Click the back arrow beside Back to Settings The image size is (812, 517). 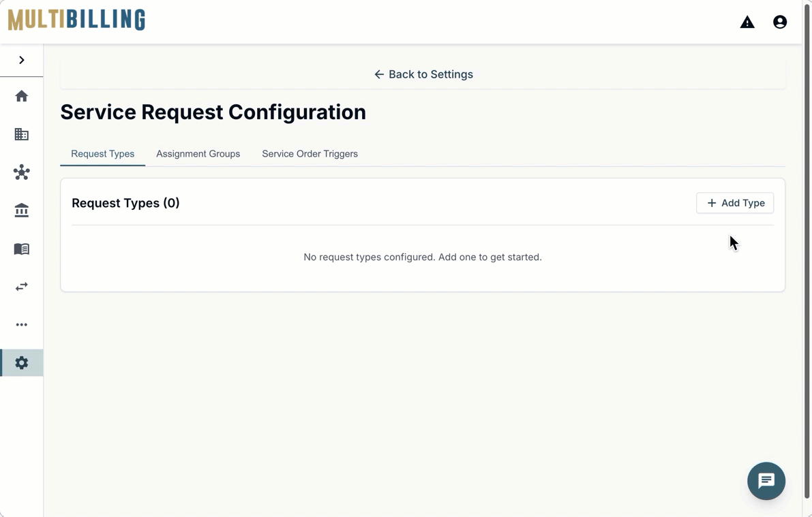(x=379, y=74)
